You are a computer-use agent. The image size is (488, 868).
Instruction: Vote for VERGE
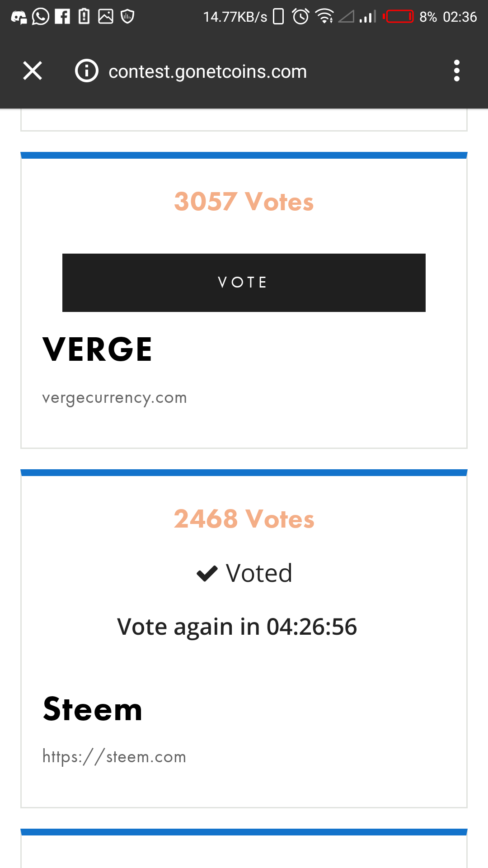(x=244, y=283)
